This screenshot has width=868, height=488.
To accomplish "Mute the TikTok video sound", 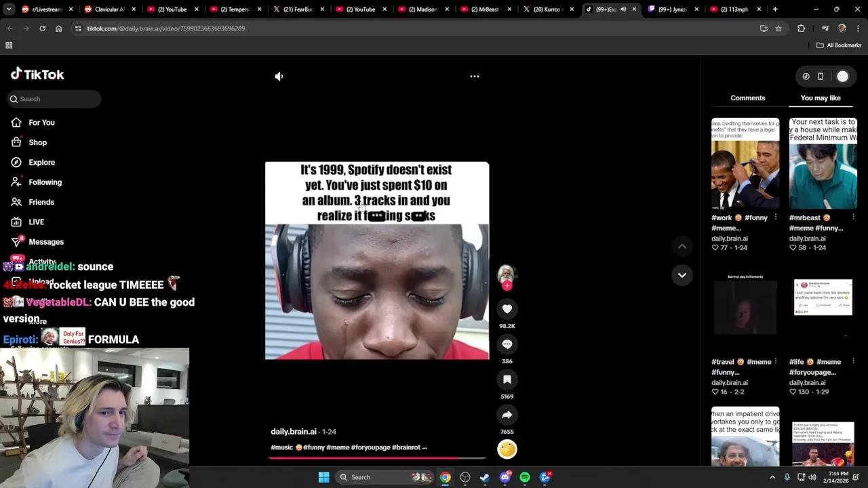I will point(279,77).
